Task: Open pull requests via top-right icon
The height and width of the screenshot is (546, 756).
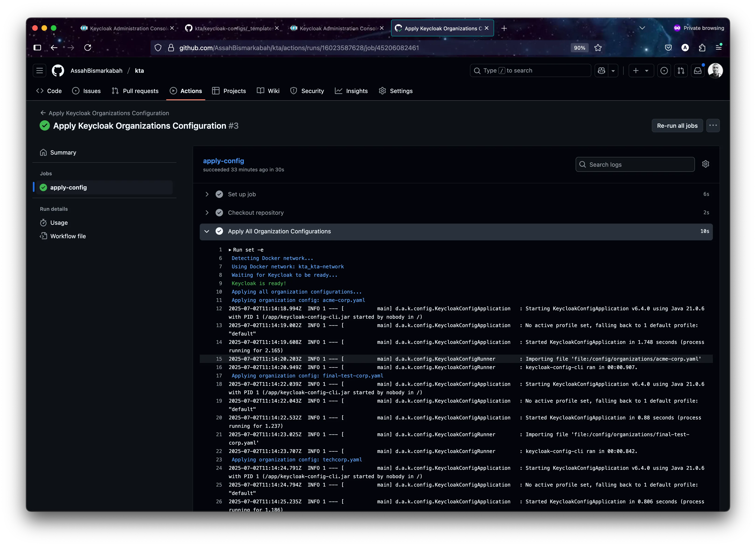Action: click(681, 70)
